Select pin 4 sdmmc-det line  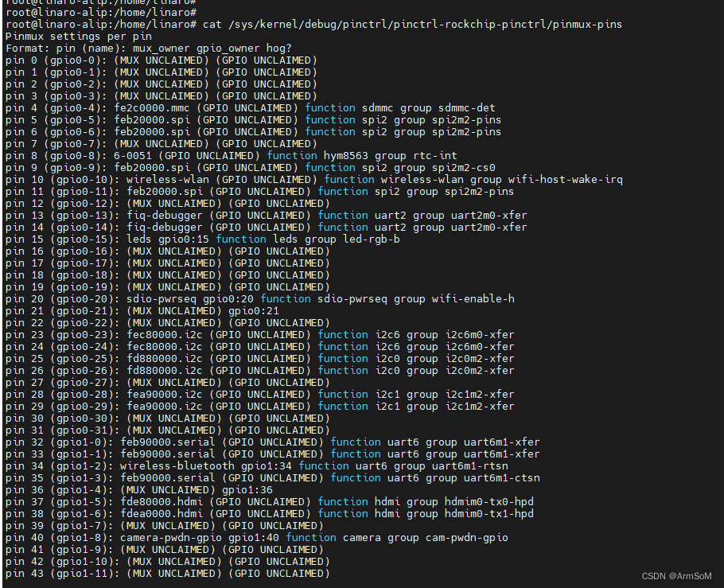tap(251, 108)
